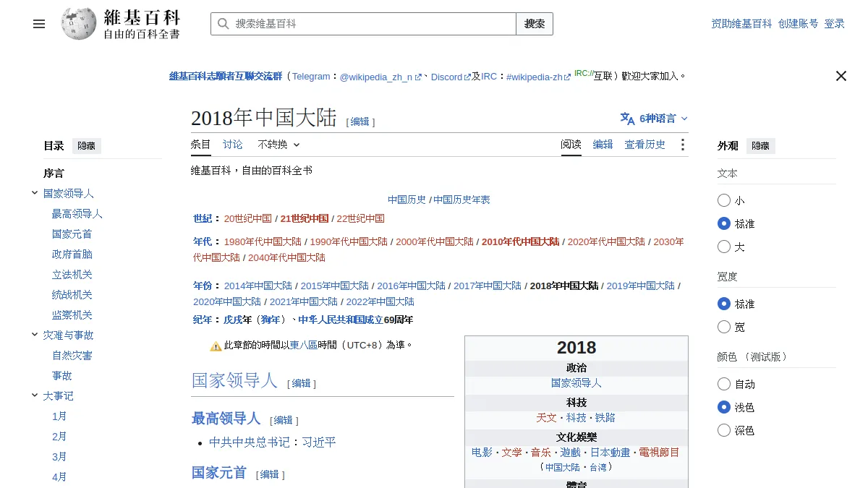
Task: Click the Wikipedia globe logo
Action: [79, 24]
